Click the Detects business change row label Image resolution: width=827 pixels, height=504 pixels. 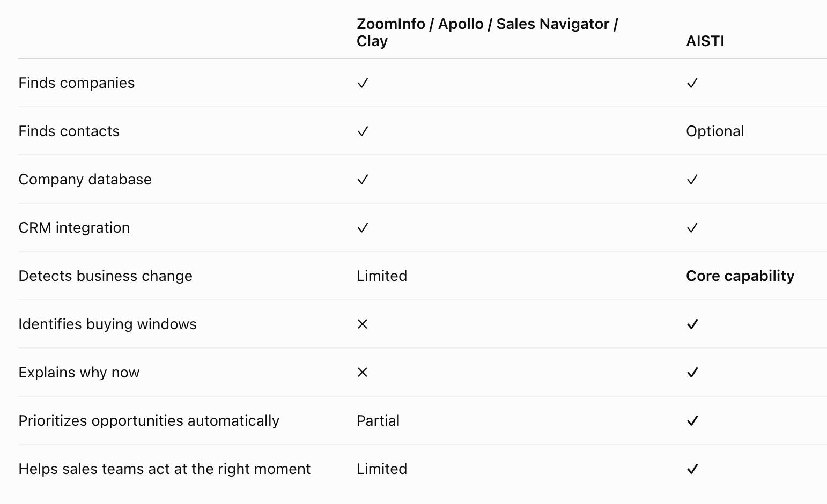(x=106, y=276)
